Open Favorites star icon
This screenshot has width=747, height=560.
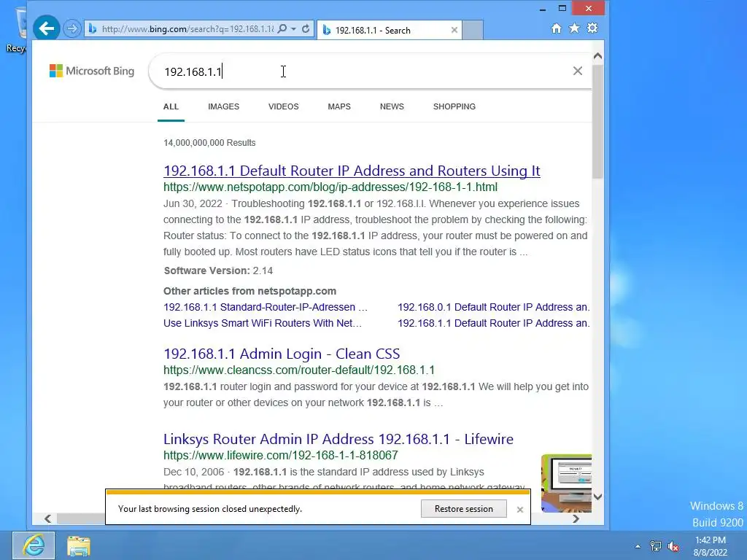(575, 28)
